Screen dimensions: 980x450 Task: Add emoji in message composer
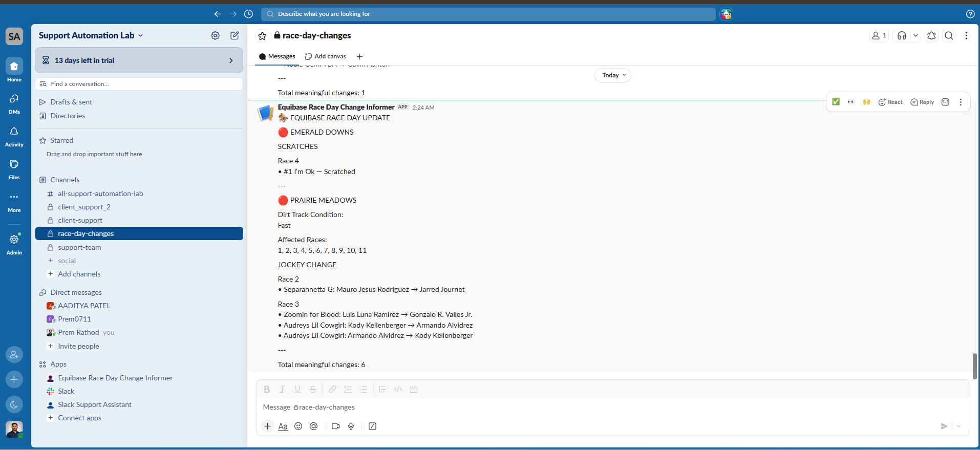coord(299,426)
